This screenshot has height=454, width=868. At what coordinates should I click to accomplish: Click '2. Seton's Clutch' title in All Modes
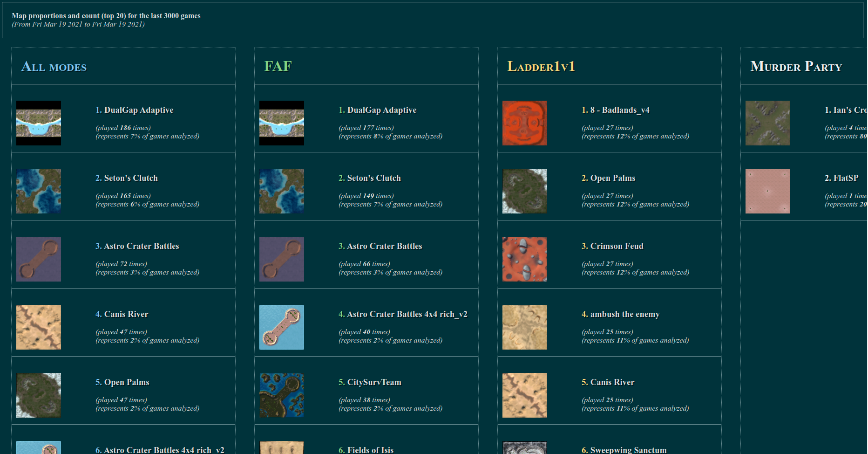(127, 178)
